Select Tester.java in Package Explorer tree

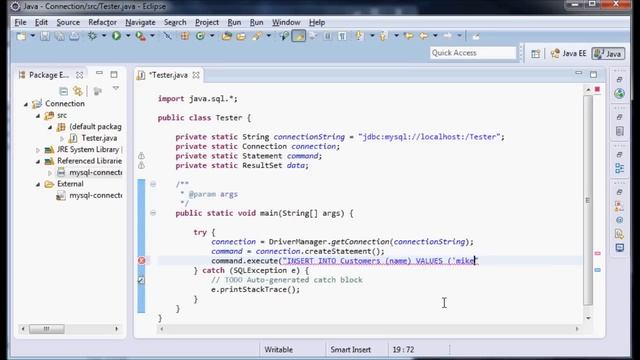[99, 138]
